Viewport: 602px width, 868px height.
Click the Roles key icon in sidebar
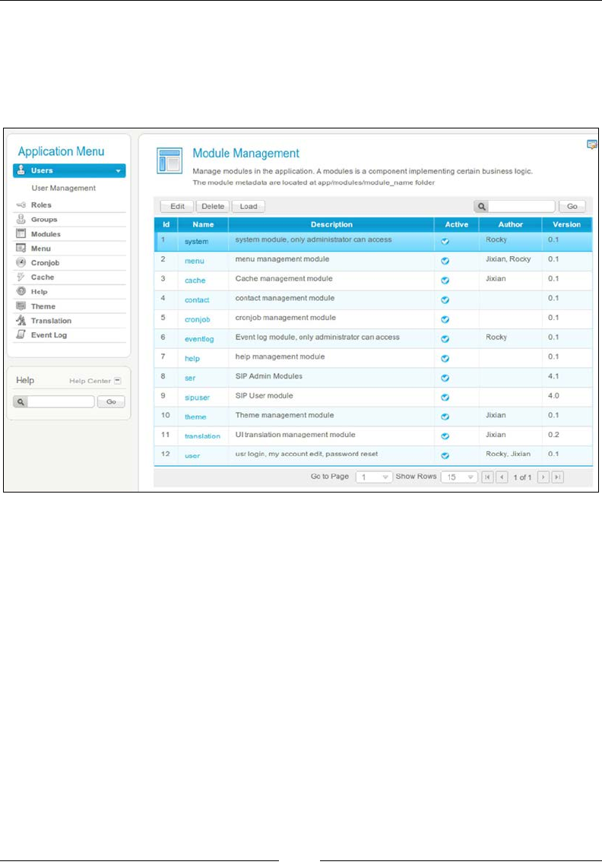click(21, 204)
